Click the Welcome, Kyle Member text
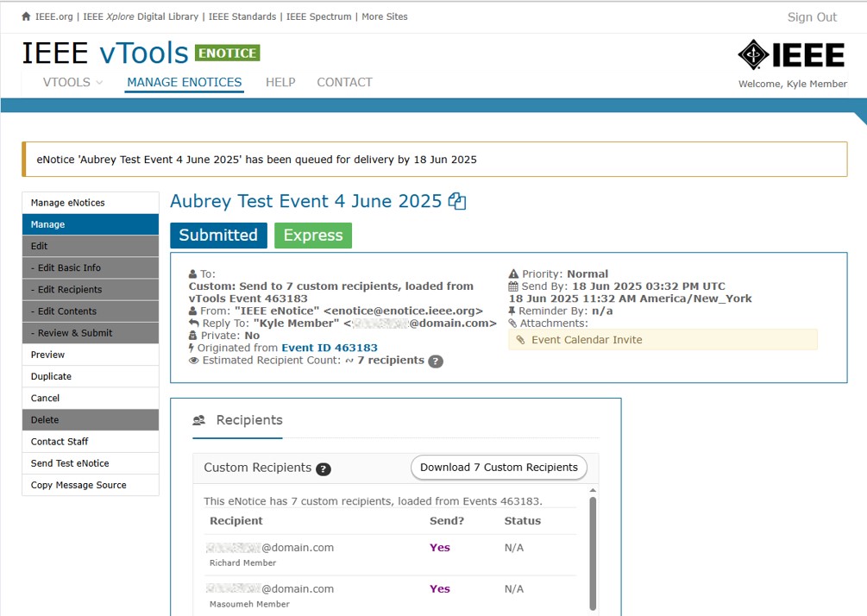867x616 pixels. coord(792,84)
